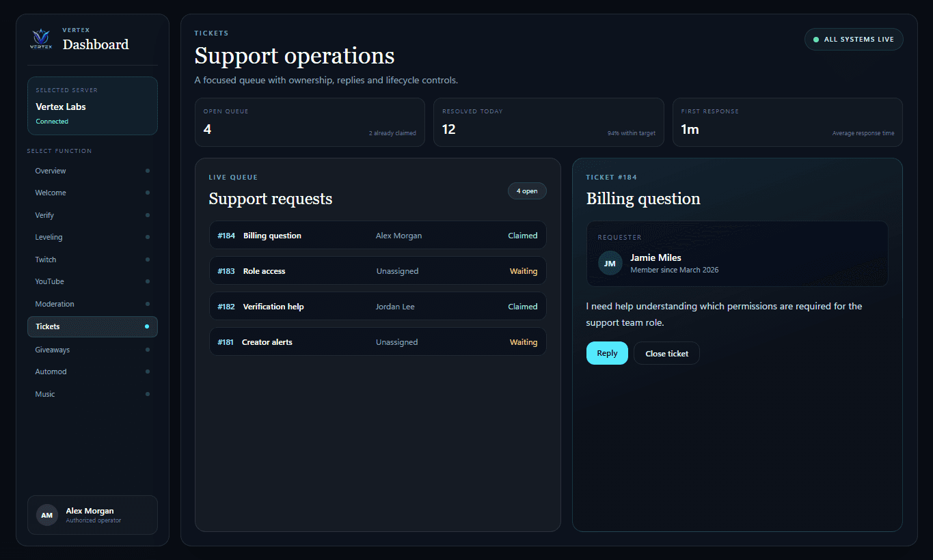
Task: Open the Giveaways function
Action: [92, 350]
